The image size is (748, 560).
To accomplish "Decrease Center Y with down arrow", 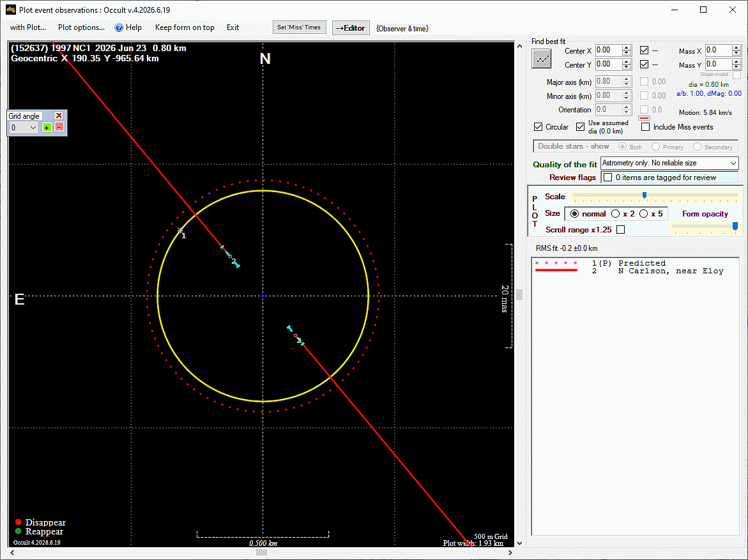I will pyautogui.click(x=627, y=67).
